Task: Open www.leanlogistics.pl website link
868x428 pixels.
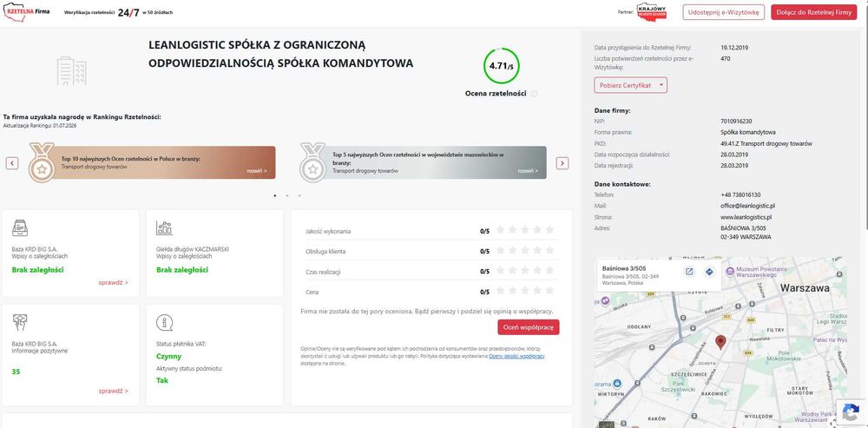Action: (746, 217)
